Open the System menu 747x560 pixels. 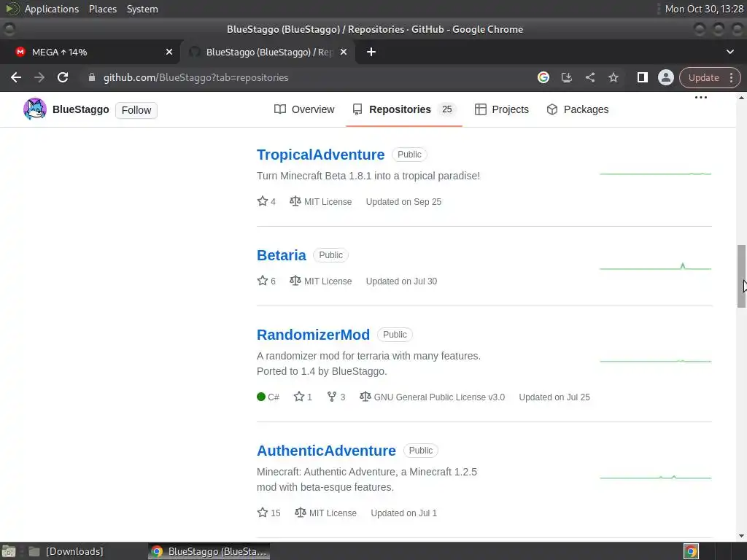(x=142, y=9)
